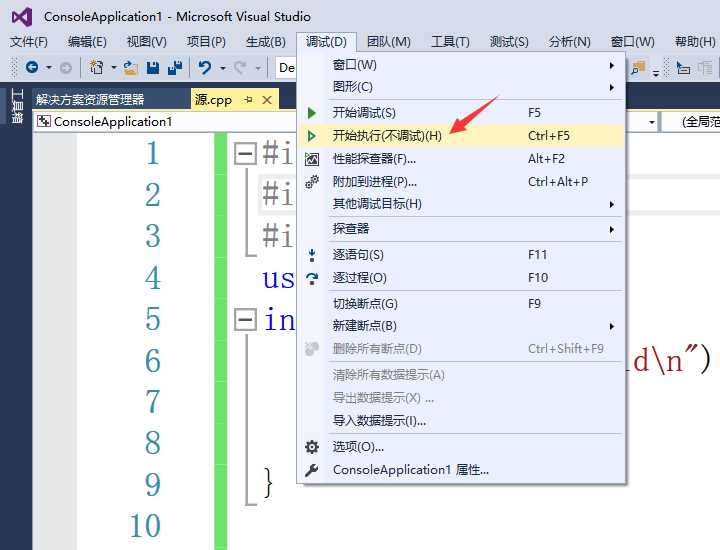Open the 测试(S) menu
Viewport: 720px width, 550px height.
click(x=509, y=42)
